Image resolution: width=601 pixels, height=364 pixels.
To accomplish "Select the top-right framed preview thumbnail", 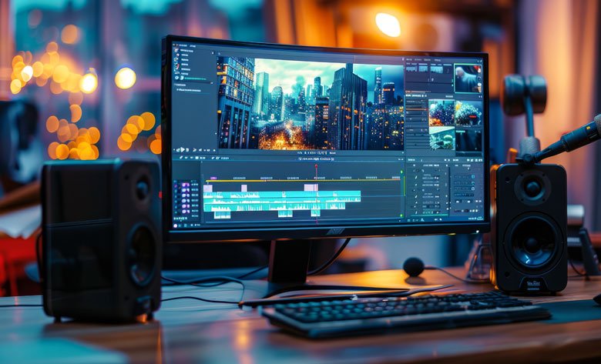I will tap(468, 78).
